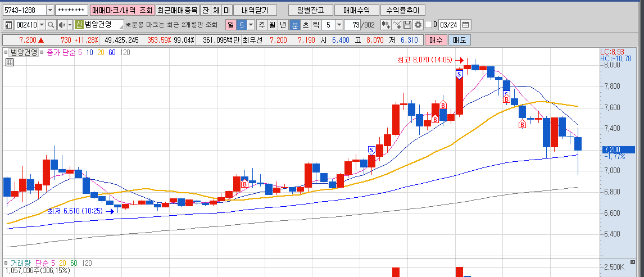Toggle the 미 filter button
The image size is (644, 277).
click(226, 10)
